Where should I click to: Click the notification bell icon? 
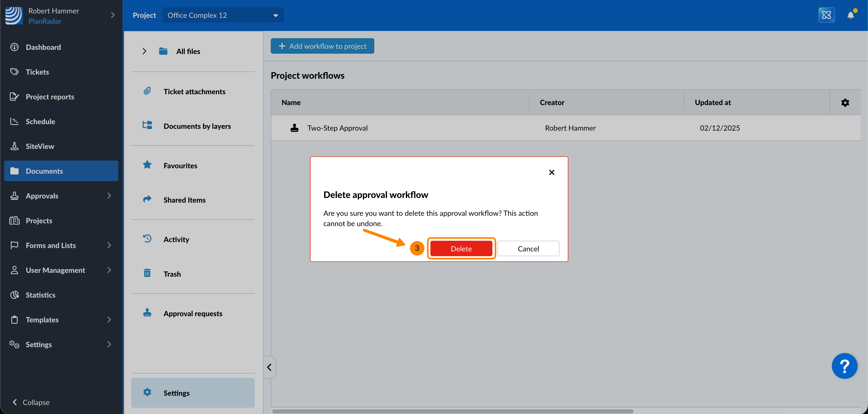[x=850, y=15]
